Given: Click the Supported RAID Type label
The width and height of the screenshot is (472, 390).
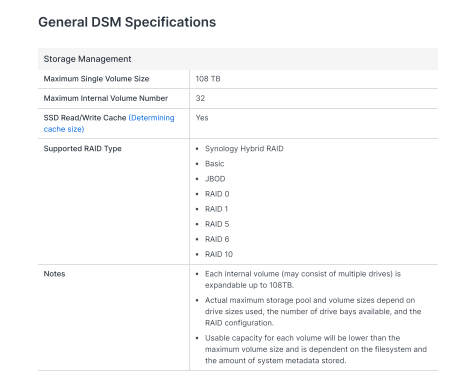Looking at the screenshot, I should click(x=82, y=149).
